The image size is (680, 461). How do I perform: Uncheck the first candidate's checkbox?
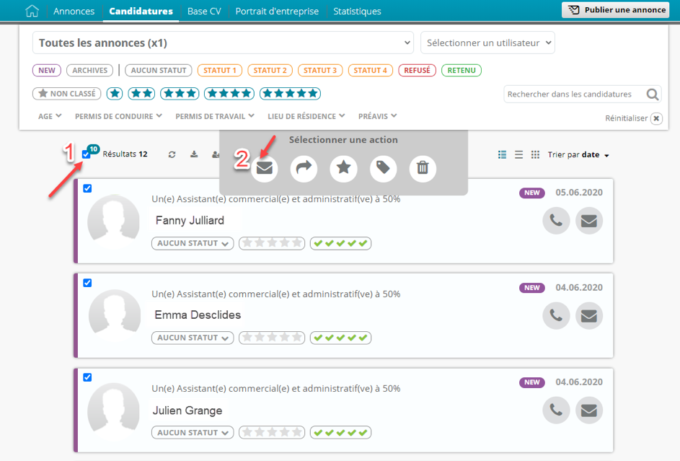pyautogui.click(x=87, y=189)
